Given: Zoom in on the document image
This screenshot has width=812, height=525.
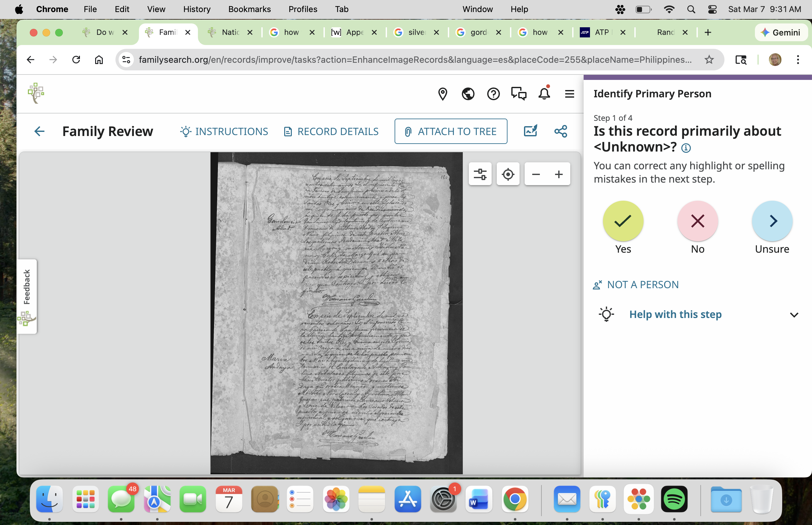Looking at the screenshot, I should tap(559, 174).
